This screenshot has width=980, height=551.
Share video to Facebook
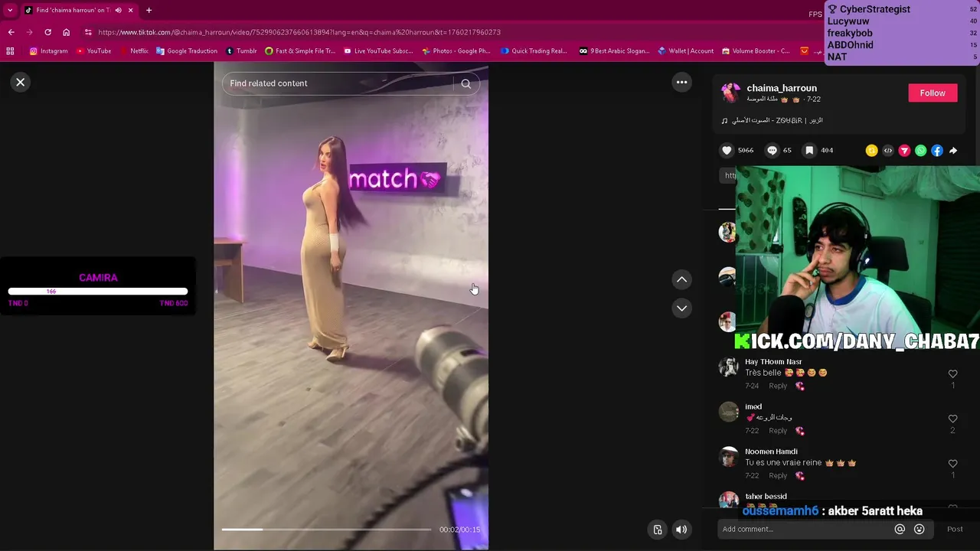[937, 151]
